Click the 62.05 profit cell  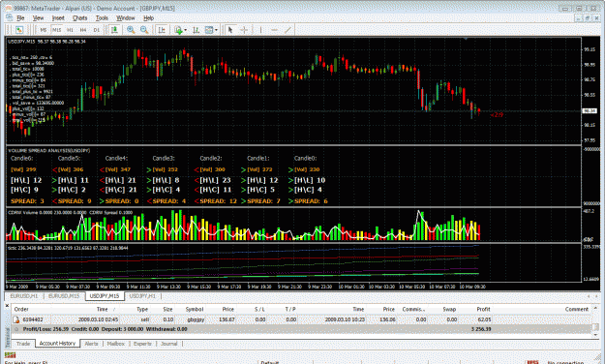click(484, 319)
